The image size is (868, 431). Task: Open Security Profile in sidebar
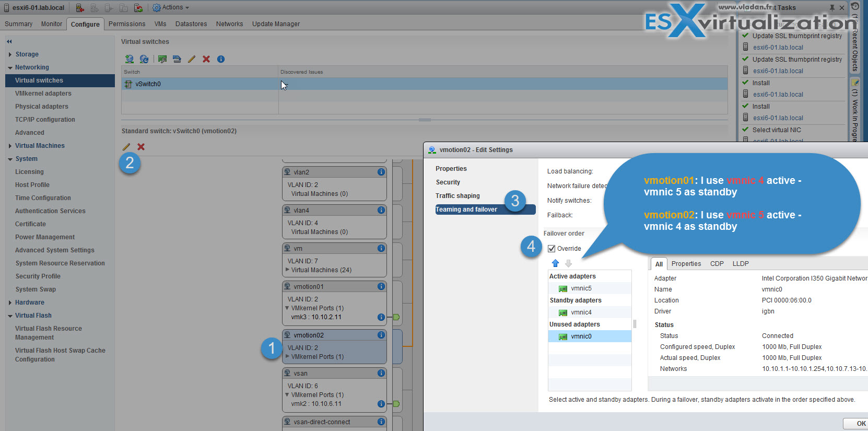click(x=38, y=276)
